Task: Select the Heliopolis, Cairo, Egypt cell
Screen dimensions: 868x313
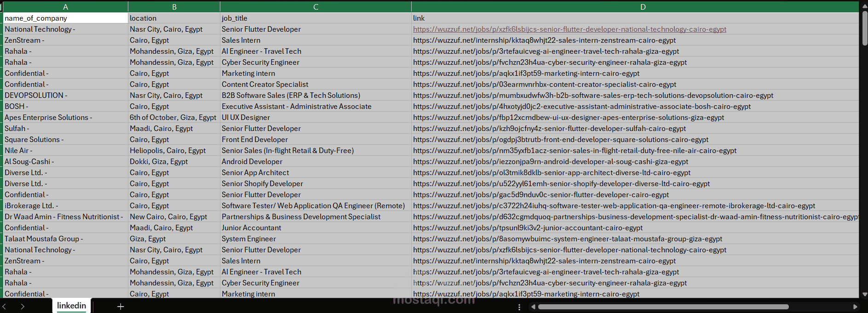Action: pyautogui.click(x=174, y=150)
